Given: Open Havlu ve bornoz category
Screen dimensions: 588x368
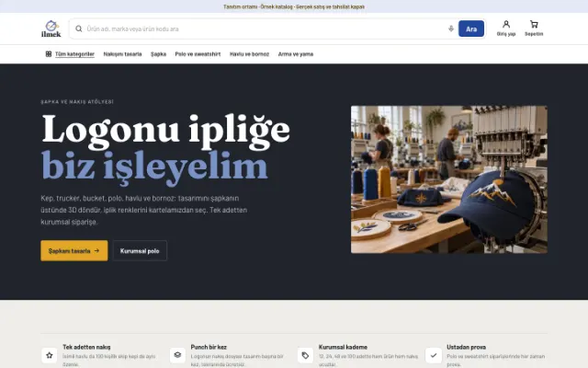Looking at the screenshot, I should point(249,54).
